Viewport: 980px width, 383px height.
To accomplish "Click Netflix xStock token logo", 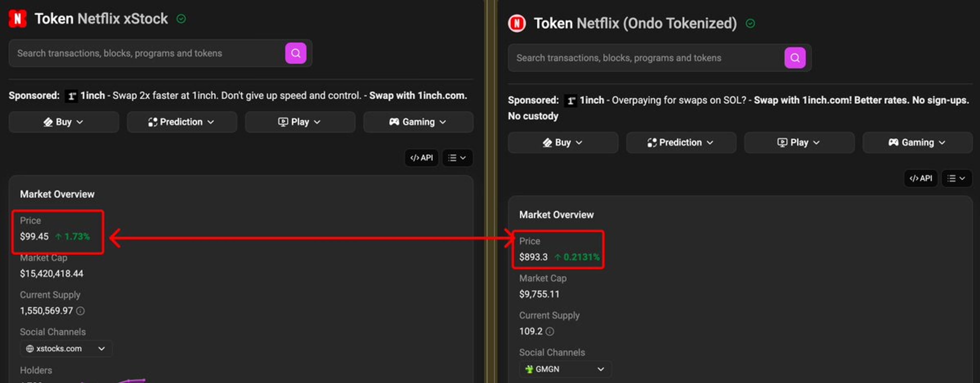I will click(x=18, y=19).
